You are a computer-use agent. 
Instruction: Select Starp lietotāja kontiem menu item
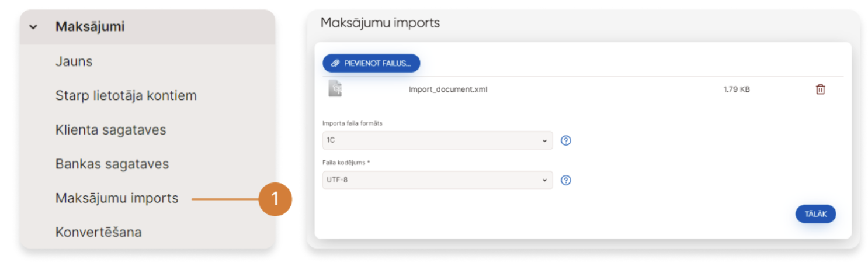coord(126,95)
